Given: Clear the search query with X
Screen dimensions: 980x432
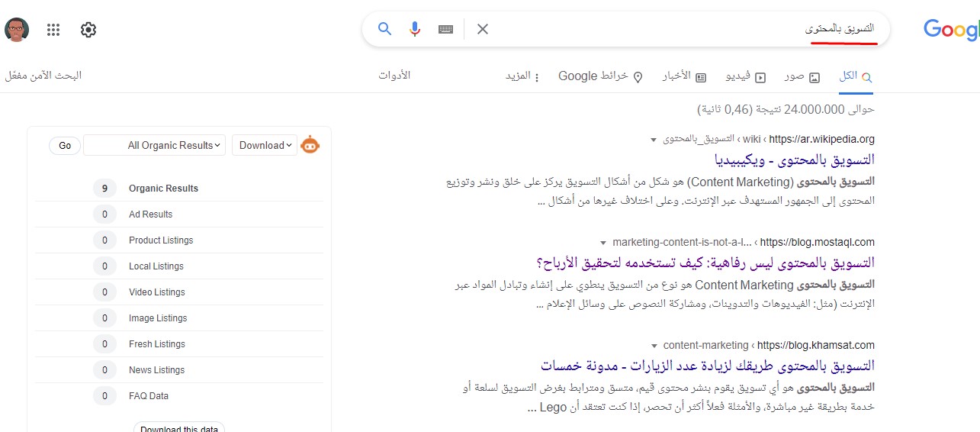Looking at the screenshot, I should pos(482,29).
